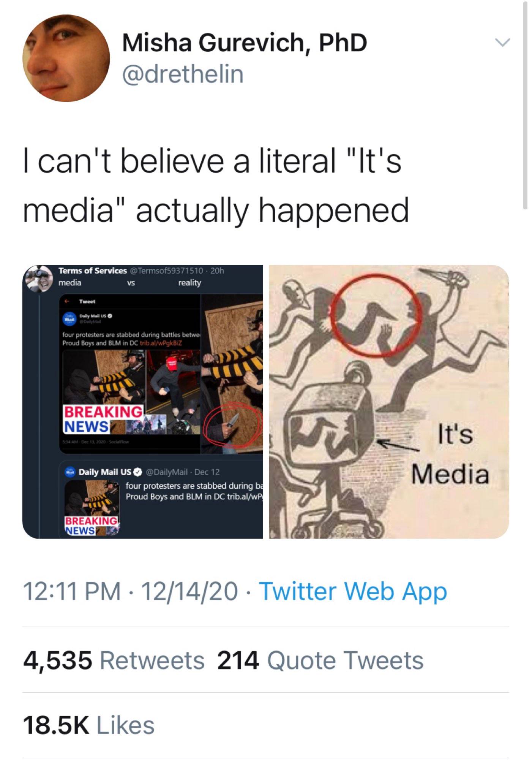Image resolution: width=532 pixels, height=760 pixels.
Task: Follow the Twitter Web App source link
Action: click(353, 592)
